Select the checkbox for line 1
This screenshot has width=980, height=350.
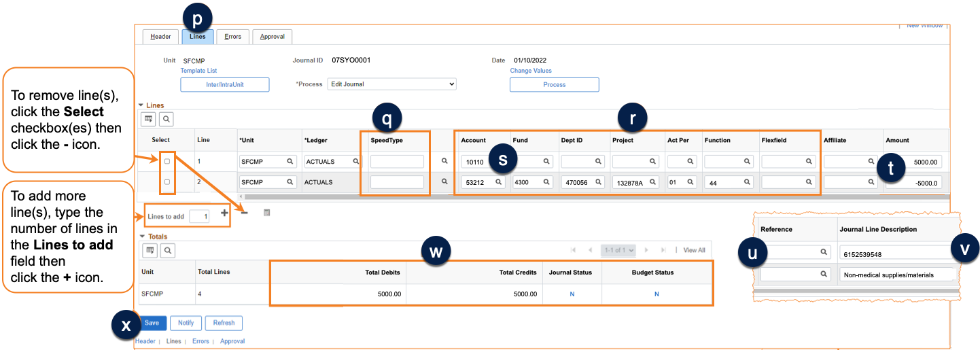[x=167, y=162]
